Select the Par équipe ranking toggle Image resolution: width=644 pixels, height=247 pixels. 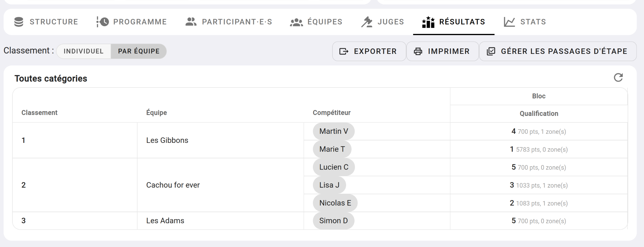tap(138, 51)
